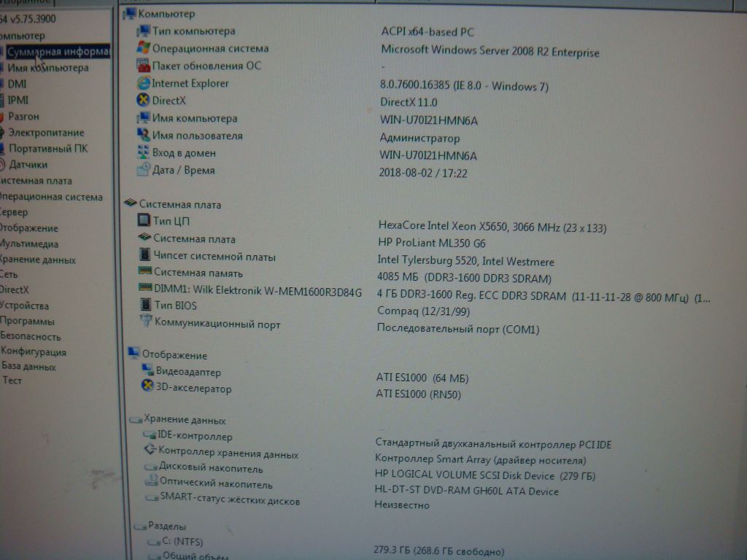Image resolution: width=747 pixels, height=560 pixels.
Task: Open link ATI ES1000 (RN50)
Action: pos(418,394)
